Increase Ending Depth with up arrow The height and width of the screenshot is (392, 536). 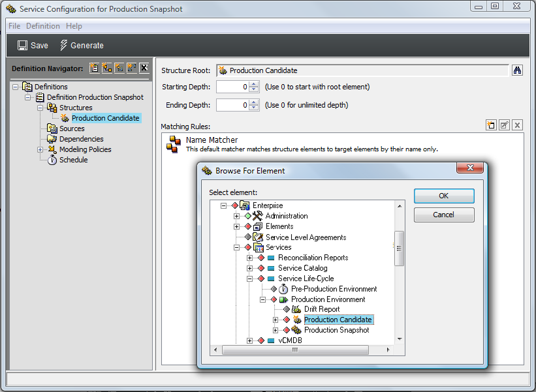pos(254,102)
